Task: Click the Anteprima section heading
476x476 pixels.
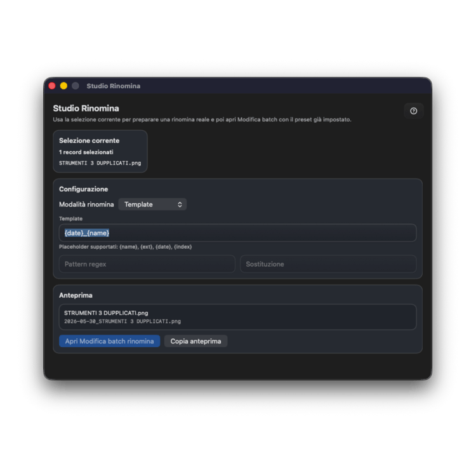Action: [x=76, y=295]
